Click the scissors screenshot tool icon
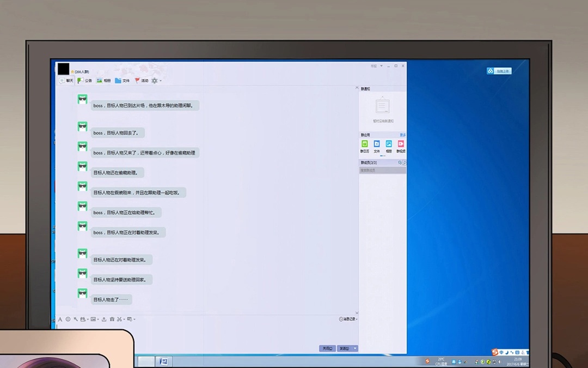Image resolution: width=588 pixels, height=368 pixels. tap(119, 319)
